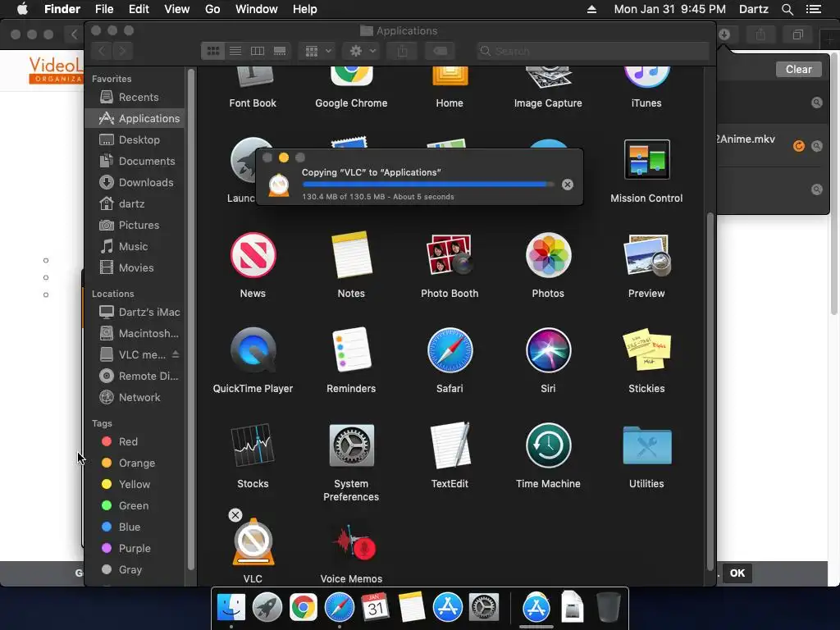Select the Mission Control app icon
Image resolution: width=840 pixels, height=630 pixels.
(646, 160)
